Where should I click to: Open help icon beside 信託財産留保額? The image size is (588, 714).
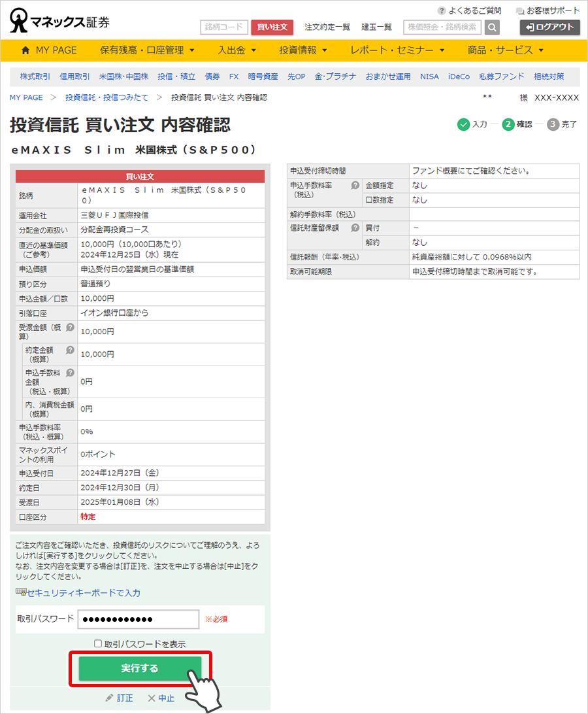[355, 228]
